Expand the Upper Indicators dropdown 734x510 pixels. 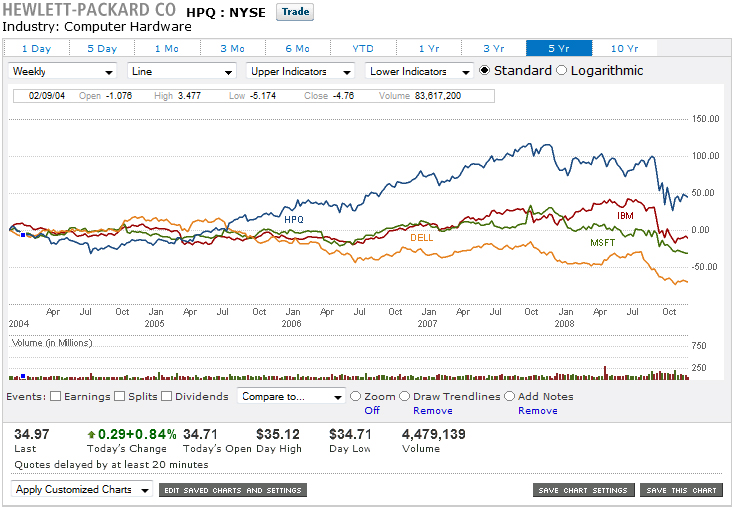coord(300,71)
